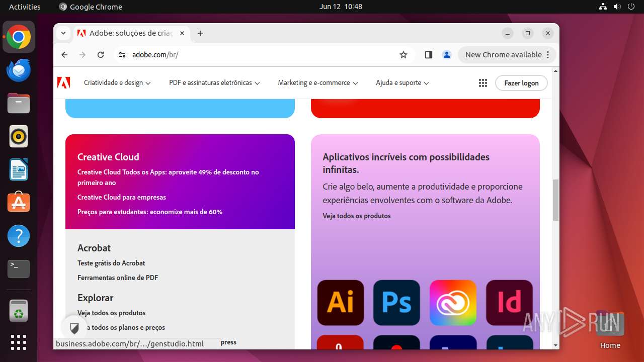
Task: Open the Chrome profile avatar
Action: pyautogui.click(x=447, y=55)
